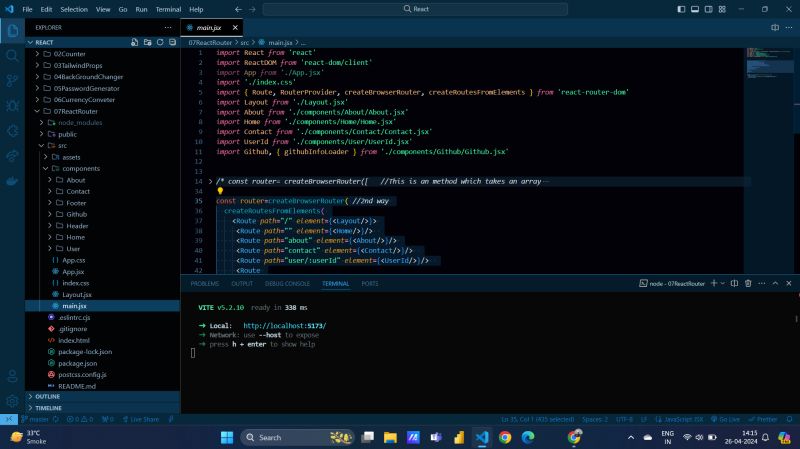
Task: Open Run and Debug view
Action: click(x=12, y=106)
